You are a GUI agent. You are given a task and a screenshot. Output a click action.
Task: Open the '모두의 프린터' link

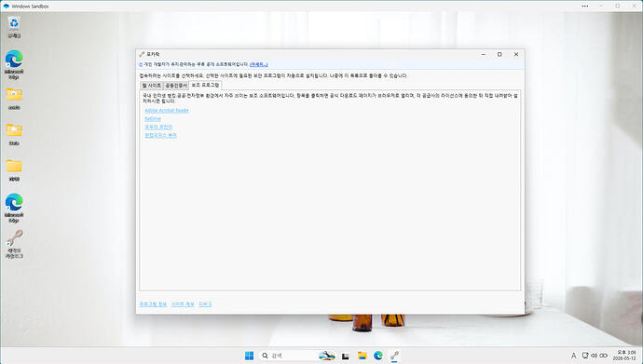pyautogui.click(x=158, y=127)
